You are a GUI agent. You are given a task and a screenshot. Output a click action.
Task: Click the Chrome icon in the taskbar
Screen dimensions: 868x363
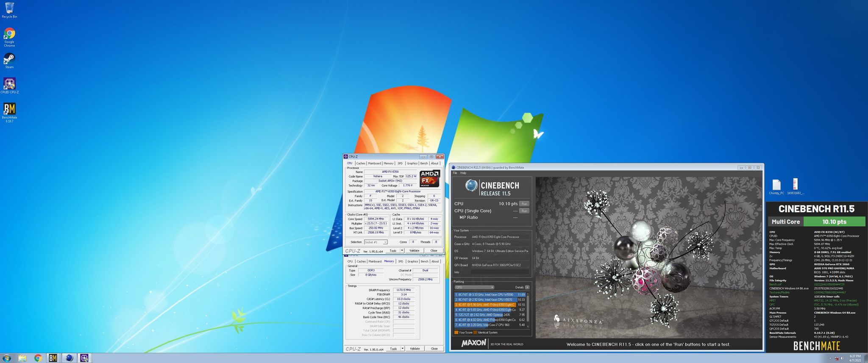38,358
